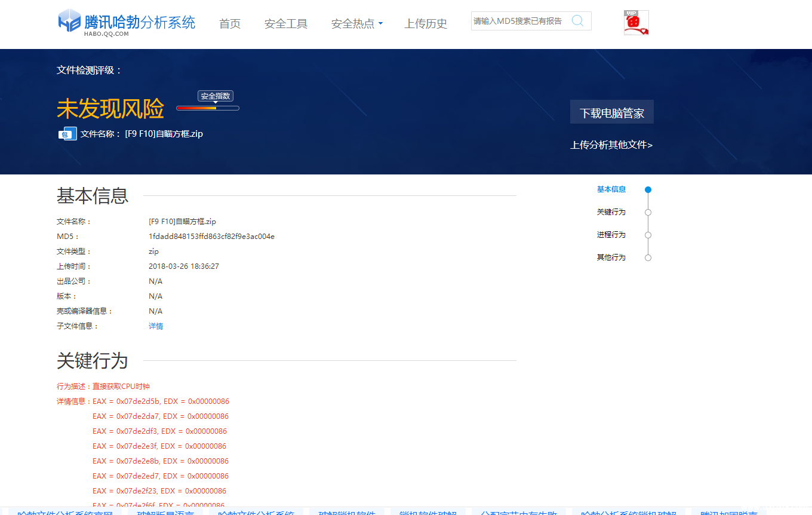
Task: Click the 基本信息 section heading
Action: (x=93, y=195)
